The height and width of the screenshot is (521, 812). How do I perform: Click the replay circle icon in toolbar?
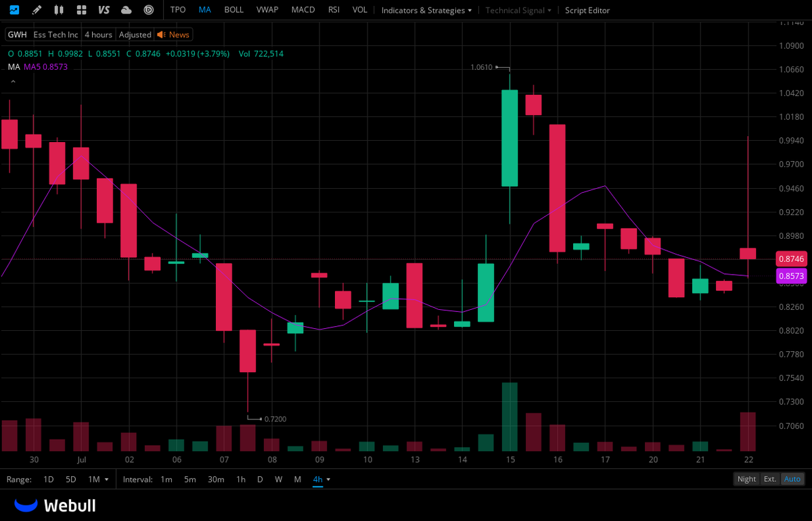point(148,10)
